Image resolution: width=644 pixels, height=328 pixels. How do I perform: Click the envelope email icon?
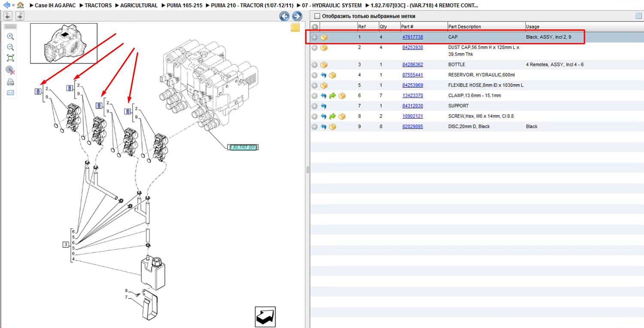pyautogui.click(x=11, y=92)
